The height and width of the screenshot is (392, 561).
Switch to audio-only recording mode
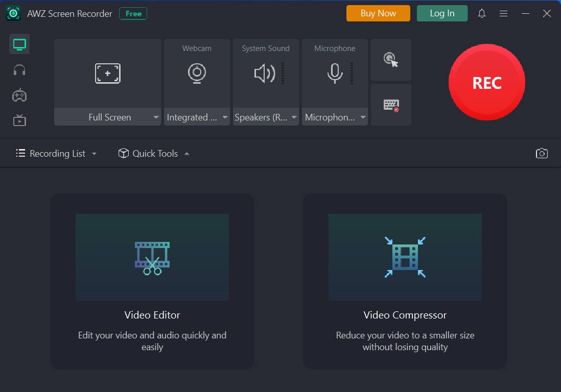[x=19, y=69]
